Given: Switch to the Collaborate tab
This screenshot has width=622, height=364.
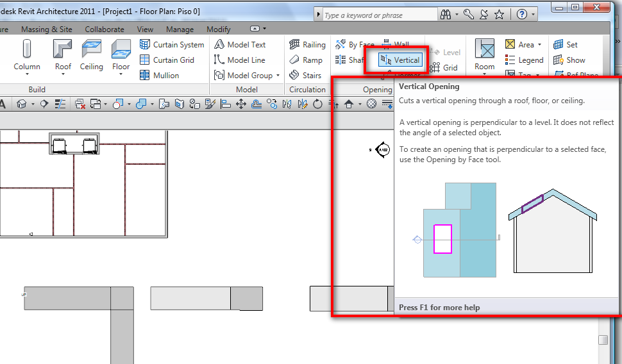Looking at the screenshot, I should (x=105, y=29).
